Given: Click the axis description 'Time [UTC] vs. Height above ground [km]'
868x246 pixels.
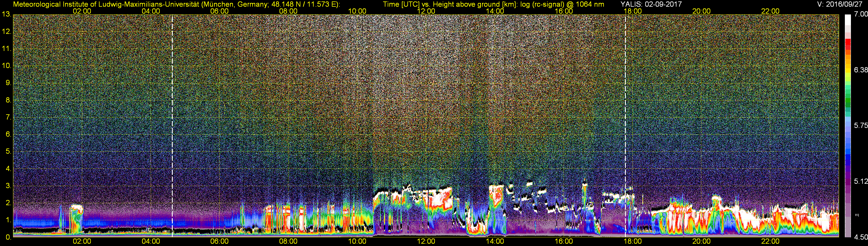Looking at the screenshot, I should (449, 4).
